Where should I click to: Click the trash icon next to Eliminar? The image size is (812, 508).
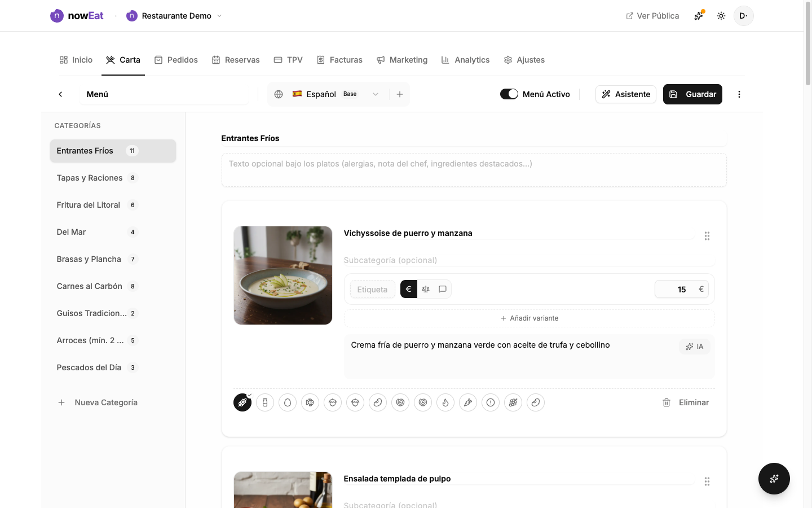pos(667,402)
